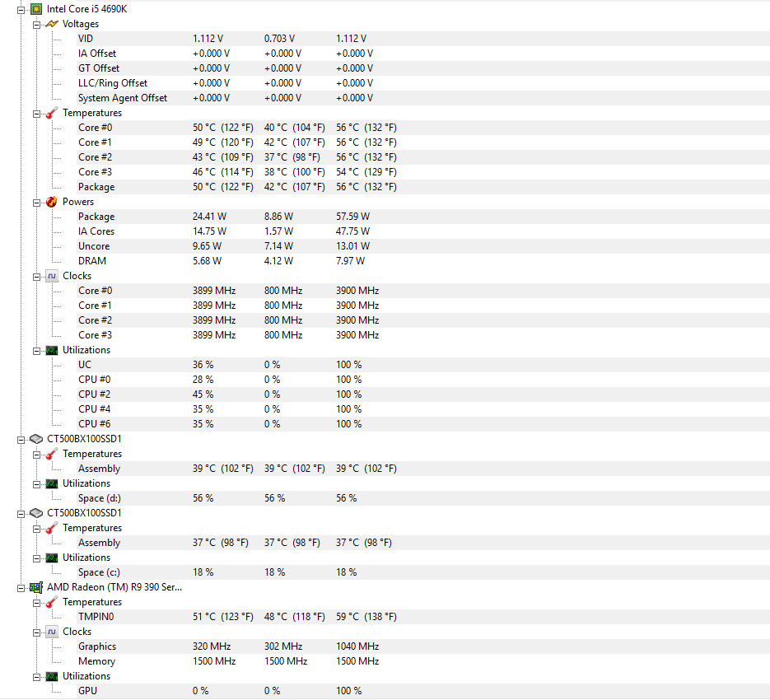Select the Graphics clock row
The width and height of the screenshot is (770, 700).
point(422,646)
